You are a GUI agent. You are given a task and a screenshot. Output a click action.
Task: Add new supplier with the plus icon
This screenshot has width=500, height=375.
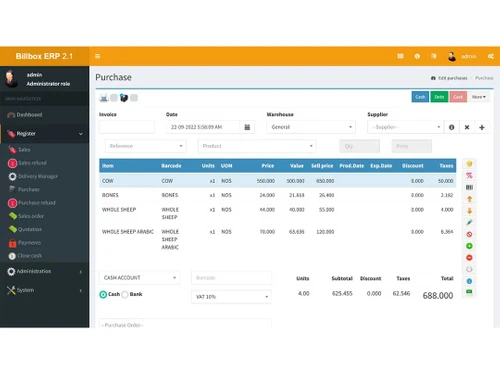tap(482, 127)
